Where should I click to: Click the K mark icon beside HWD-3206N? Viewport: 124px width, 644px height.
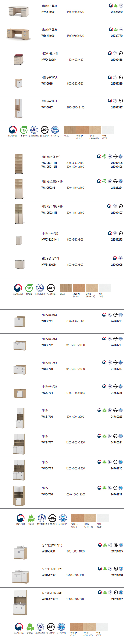tap(121, 53)
